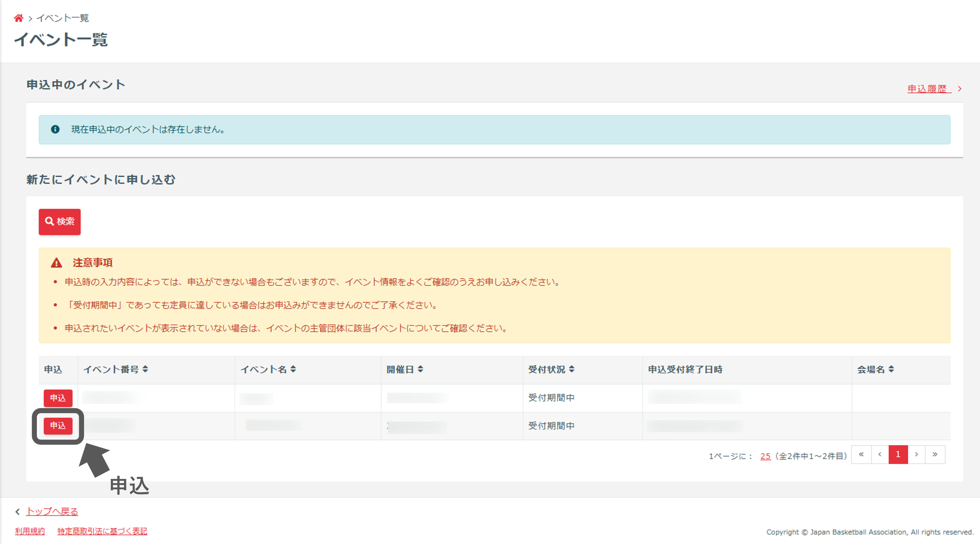Image resolution: width=980 pixels, height=544 pixels.
Task: Jump to last page double-right arrow
Action: [x=935, y=454]
